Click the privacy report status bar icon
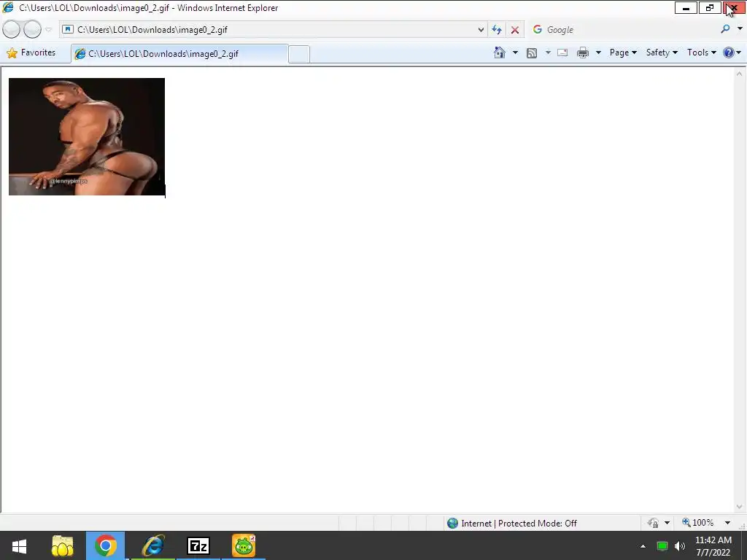747x560 pixels. coord(653,523)
